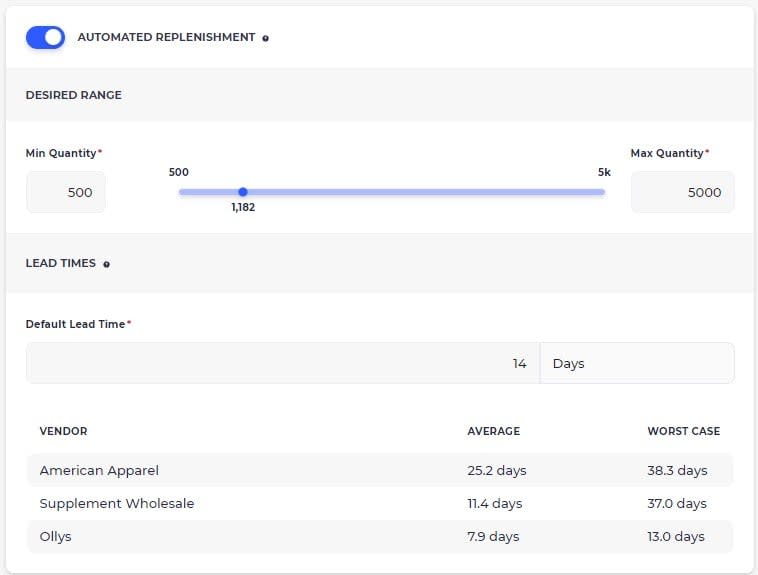Click the 38.3 days worst case value

(677, 470)
